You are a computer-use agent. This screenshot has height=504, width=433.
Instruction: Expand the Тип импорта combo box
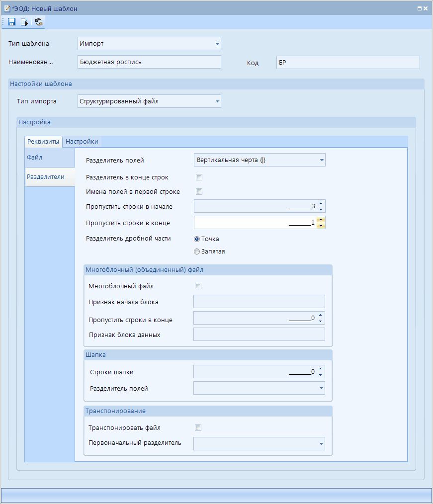[x=217, y=101]
